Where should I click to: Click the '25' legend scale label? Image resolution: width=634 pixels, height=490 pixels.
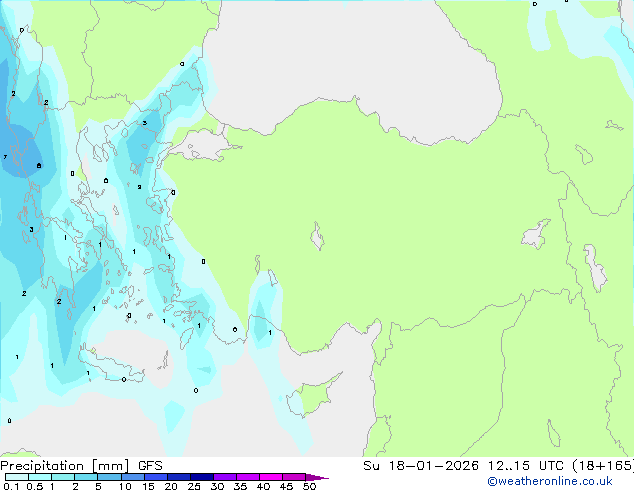pyautogui.click(x=194, y=486)
